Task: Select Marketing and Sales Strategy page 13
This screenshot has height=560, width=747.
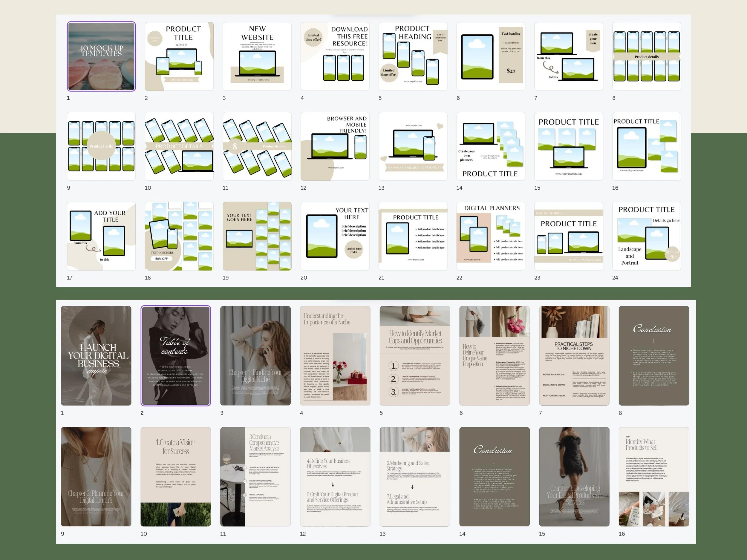Action: point(415,477)
